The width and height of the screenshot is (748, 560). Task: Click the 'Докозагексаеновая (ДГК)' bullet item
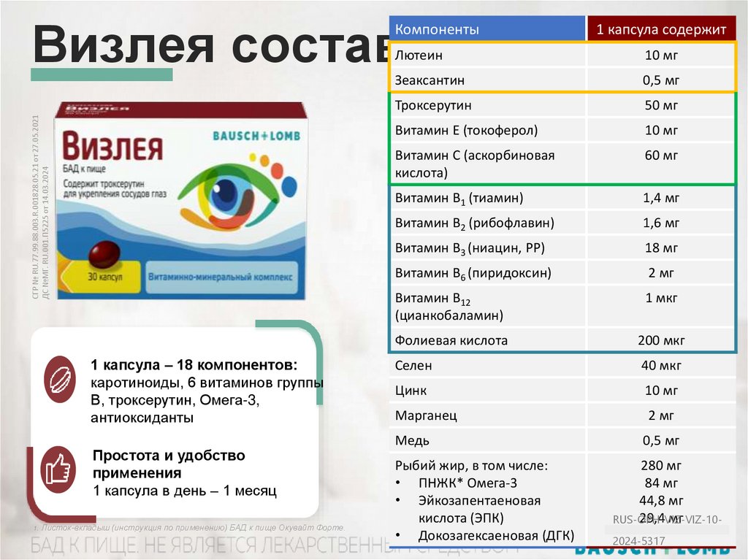[x=496, y=536]
